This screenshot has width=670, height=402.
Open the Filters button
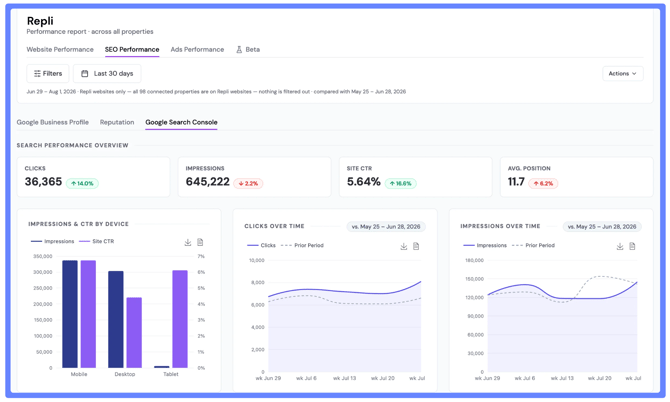click(x=47, y=73)
